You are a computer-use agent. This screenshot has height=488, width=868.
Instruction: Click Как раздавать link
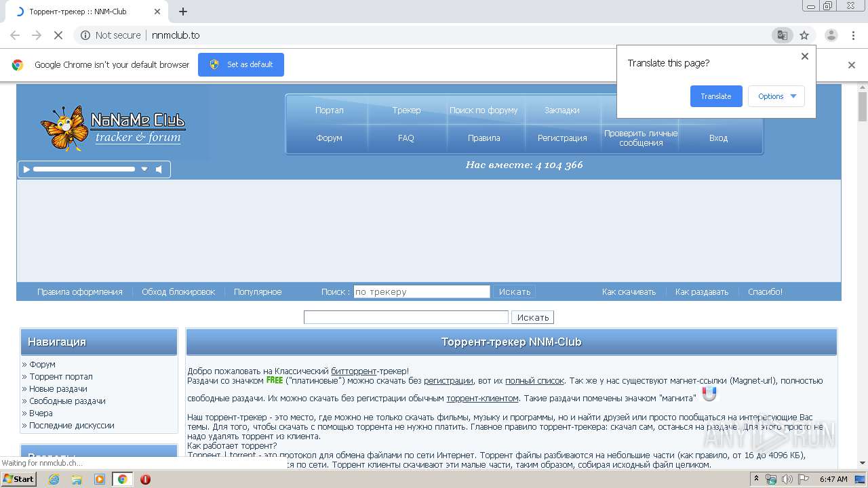(702, 292)
